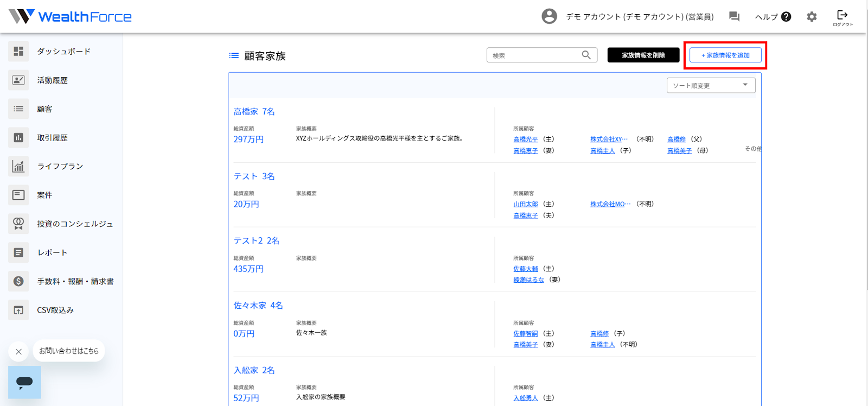Screen dimensions: 868x406
Task: Click the 52万円 total assets value
Action: pyautogui.click(x=246, y=398)
